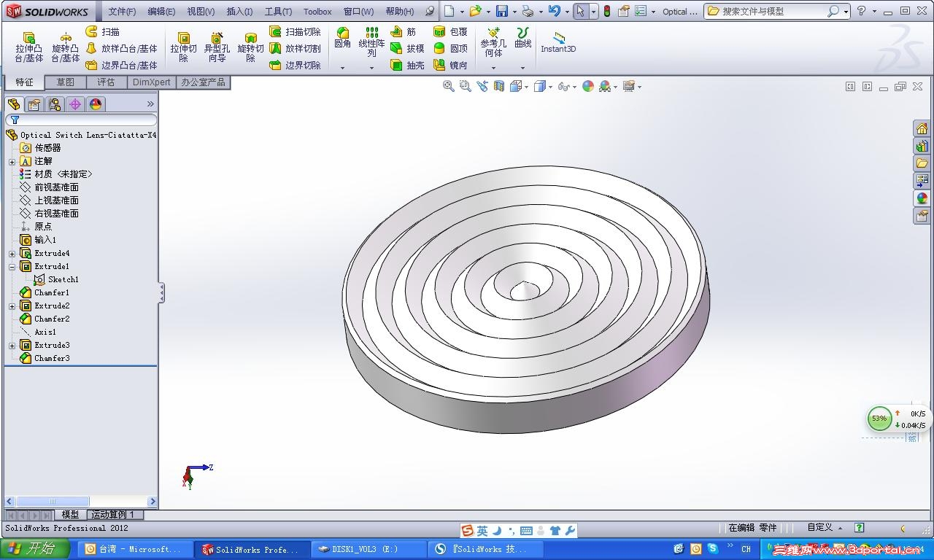Select the Extruded Boss/Base tool (拉伸凸台/基体)
934x560 pixels.
(28, 47)
